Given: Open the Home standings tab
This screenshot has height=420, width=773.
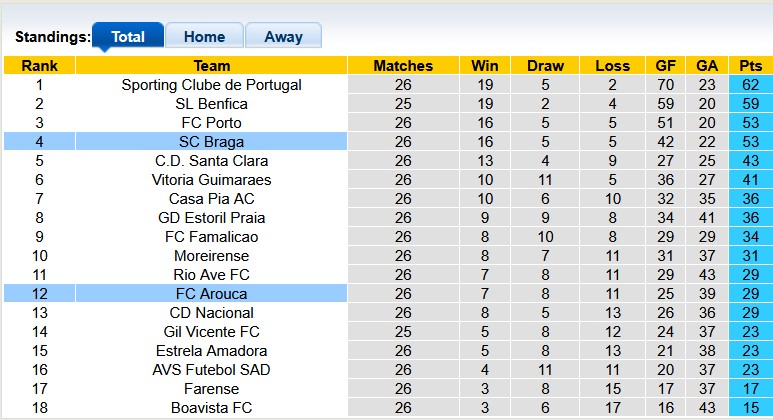Looking at the screenshot, I should pos(204,37).
